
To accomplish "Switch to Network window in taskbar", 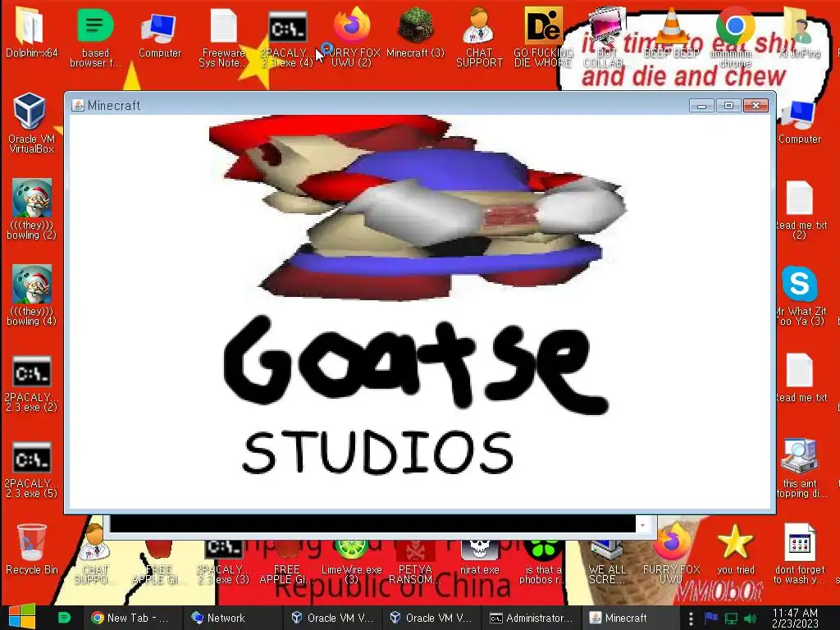I will pyautogui.click(x=231, y=618).
